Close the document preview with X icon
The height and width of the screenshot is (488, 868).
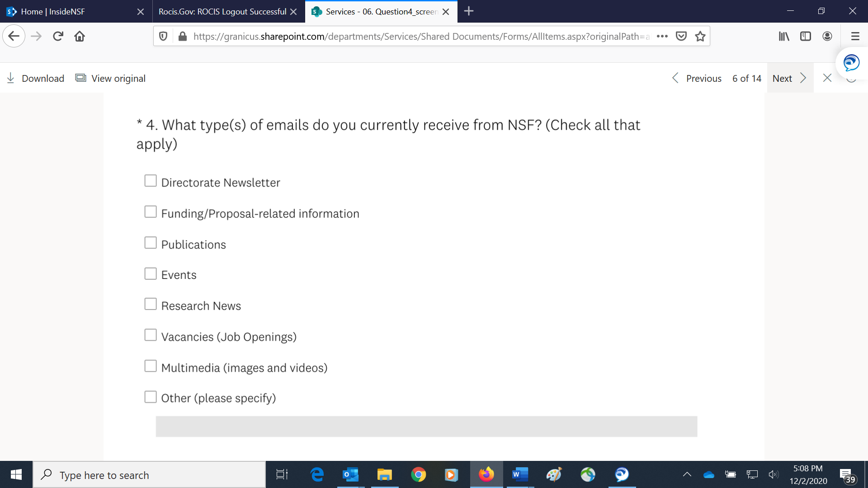pyautogui.click(x=827, y=78)
